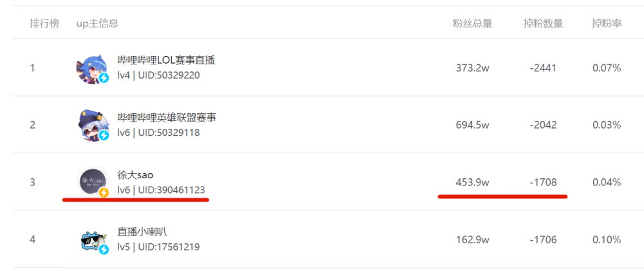Image resolution: width=644 pixels, height=271 pixels.
Task: Click the up主信息 column header
Action: coord(97,24)
